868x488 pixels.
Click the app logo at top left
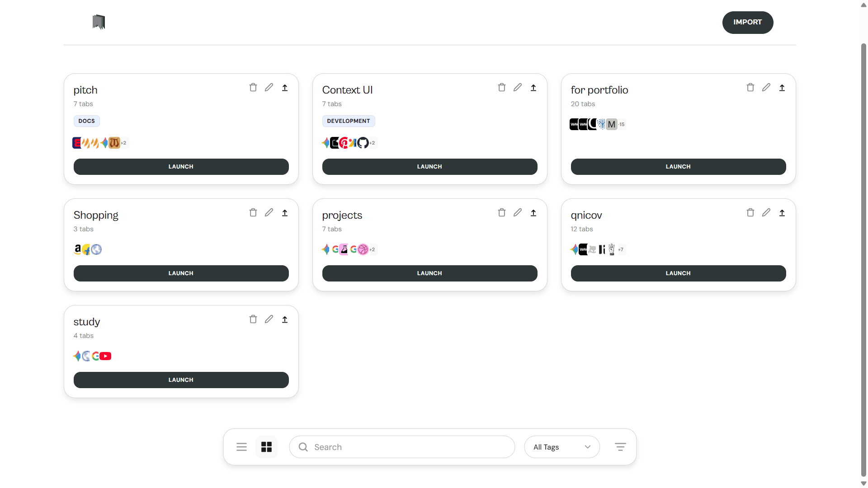pyautogui.click(x=99, y=22)
